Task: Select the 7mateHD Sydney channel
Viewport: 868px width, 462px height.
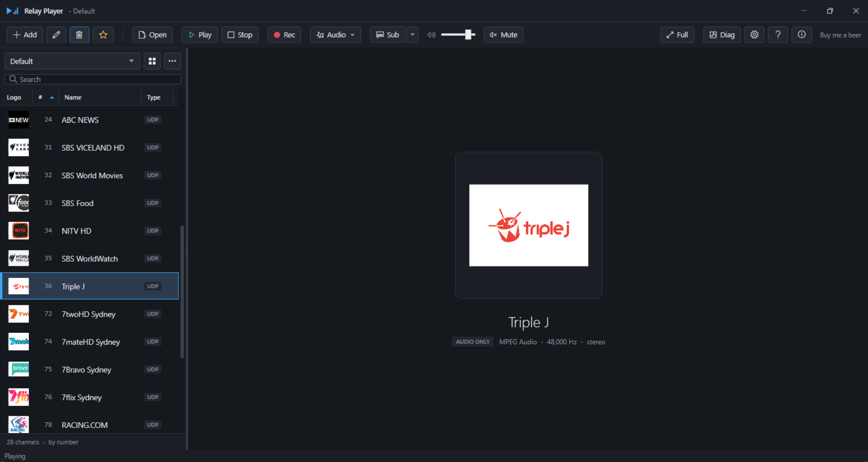Action: pos(91,342)
